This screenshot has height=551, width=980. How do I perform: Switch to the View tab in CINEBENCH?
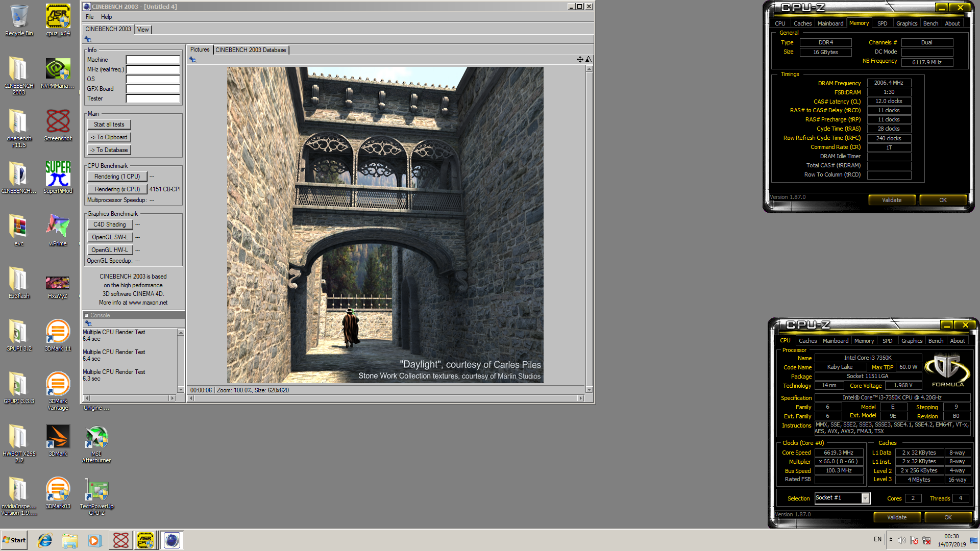pos(143,30)
